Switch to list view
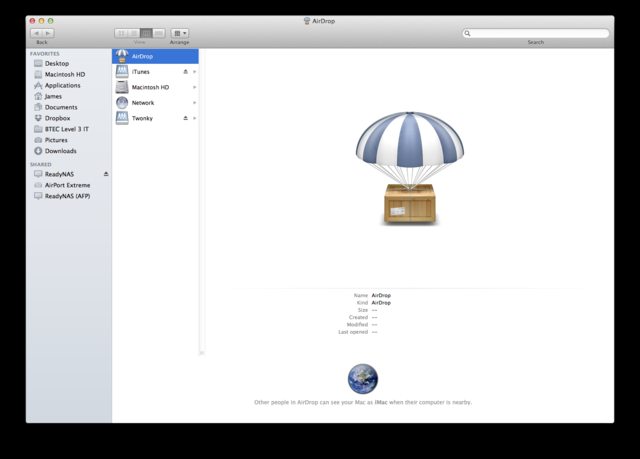The height and width of the screenshot is (459, 640). coord(133,33)
